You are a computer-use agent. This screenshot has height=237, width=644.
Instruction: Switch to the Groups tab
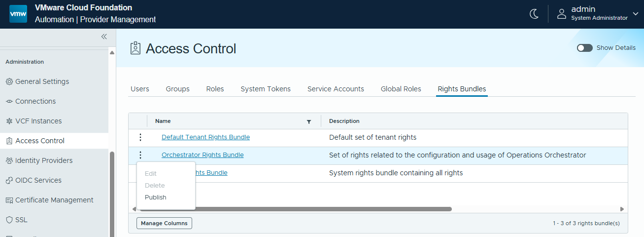pyautogui.click(x=178, y=89)
